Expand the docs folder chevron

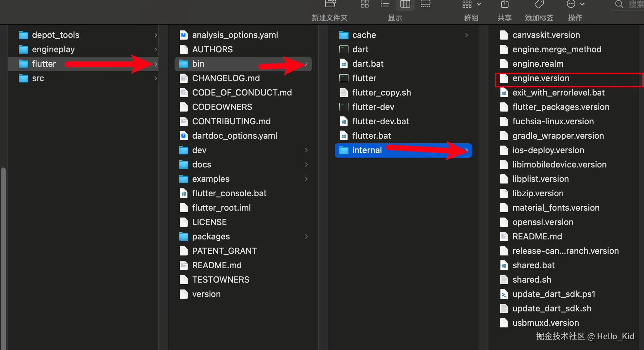click(306, 165)
